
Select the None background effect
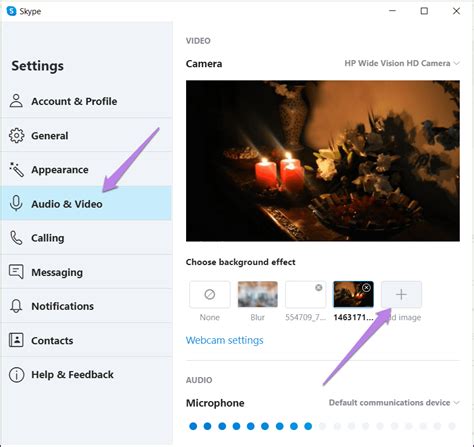tap(210, 295)
